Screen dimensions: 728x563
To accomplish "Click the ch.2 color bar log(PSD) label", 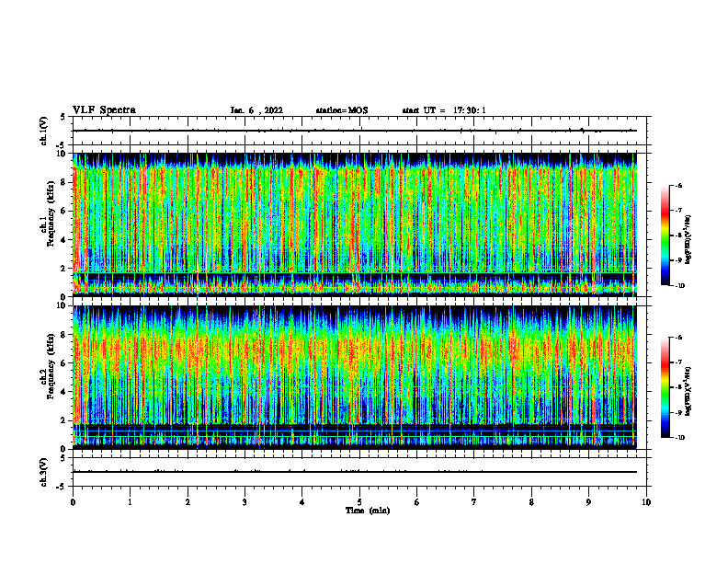I will pos(688,391).
